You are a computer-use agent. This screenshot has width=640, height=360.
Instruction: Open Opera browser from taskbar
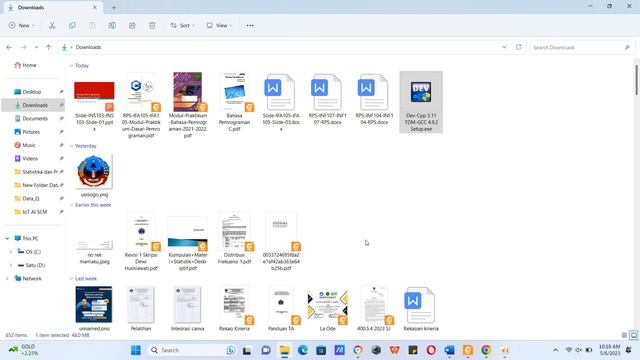431,350
